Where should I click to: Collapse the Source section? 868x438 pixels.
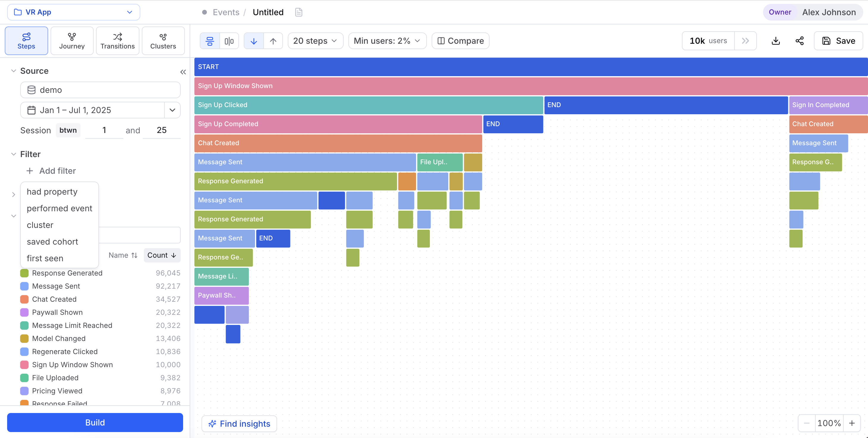[x=13, y=71]
